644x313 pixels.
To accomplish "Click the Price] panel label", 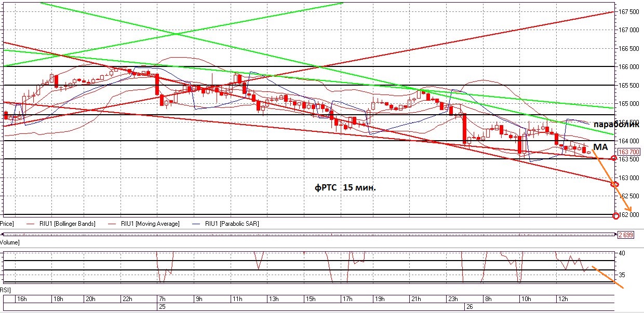I will (x=7, y=224).
